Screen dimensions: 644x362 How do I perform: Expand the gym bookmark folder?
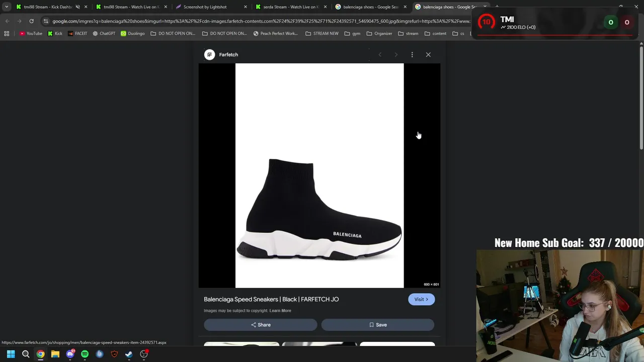(352, 34)
